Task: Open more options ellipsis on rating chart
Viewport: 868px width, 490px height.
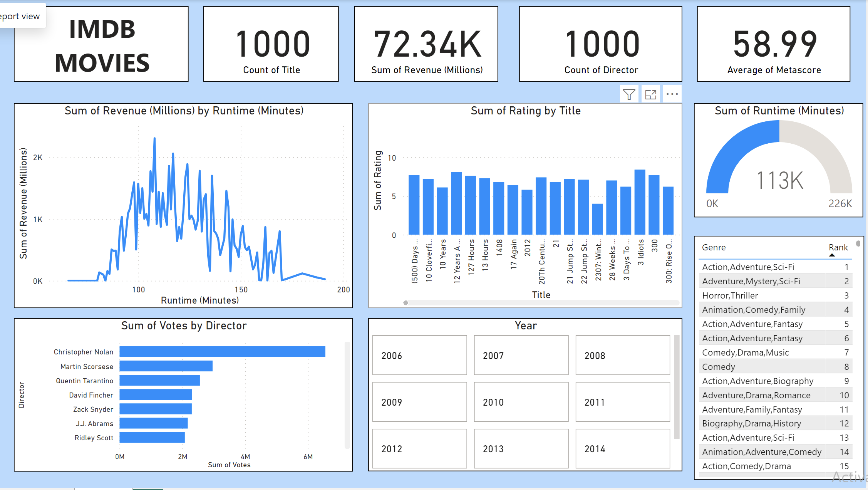Action: click(x=672, y=94)
